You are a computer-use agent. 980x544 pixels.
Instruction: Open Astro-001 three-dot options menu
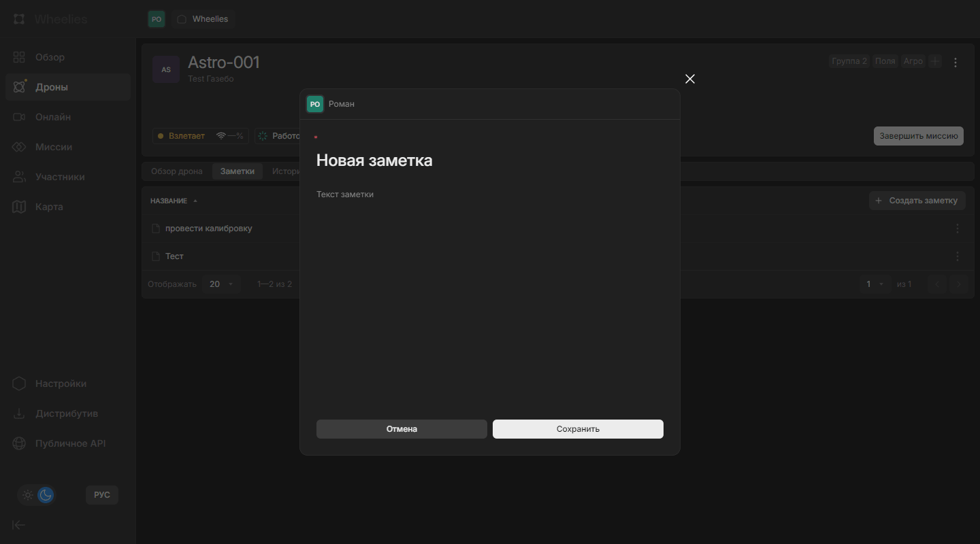955,62
